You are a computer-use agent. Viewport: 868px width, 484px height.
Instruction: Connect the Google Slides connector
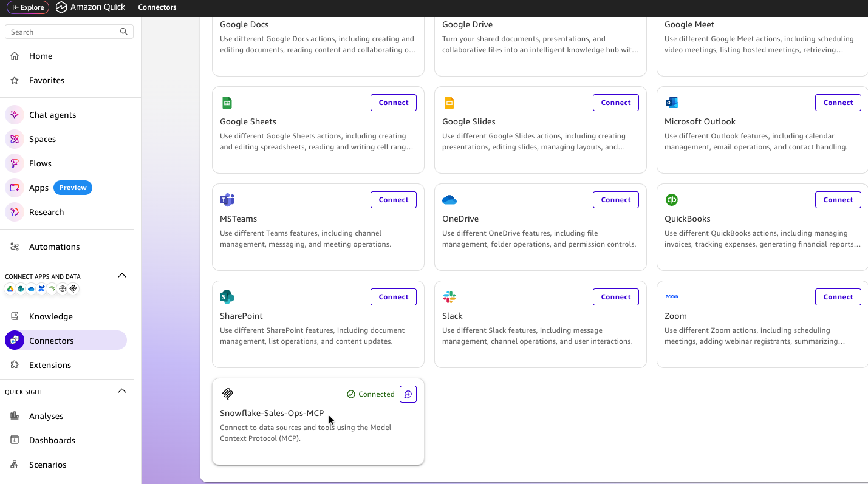[x=616, y=103]
